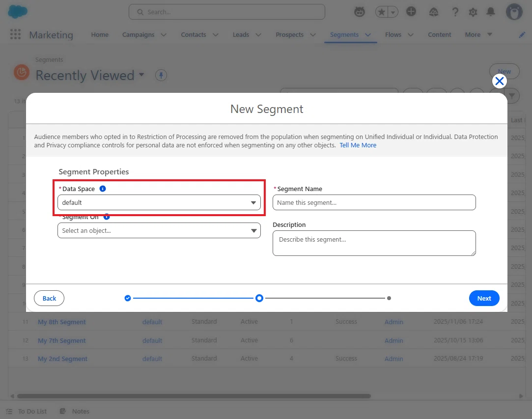Click date 2025/10/15 13:06 cell
This screenshot has height=419, width=532.
pyautogui.click(x=458, y=340)
